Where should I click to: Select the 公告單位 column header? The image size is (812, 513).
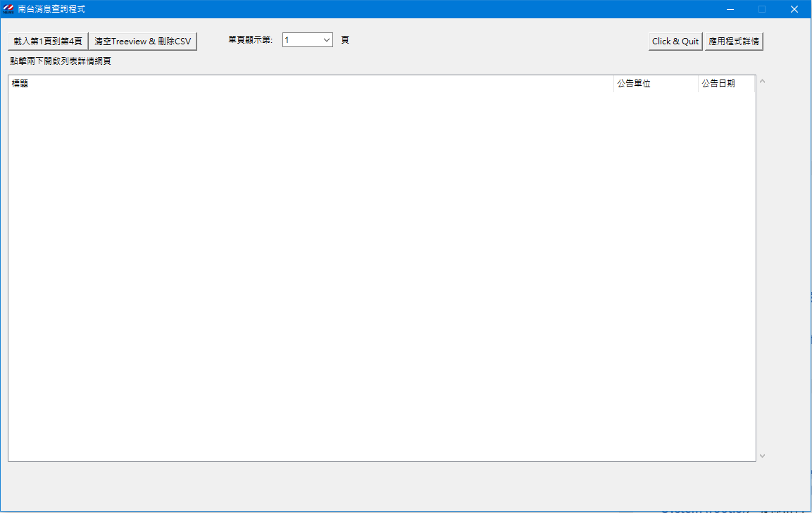point(655,84)
